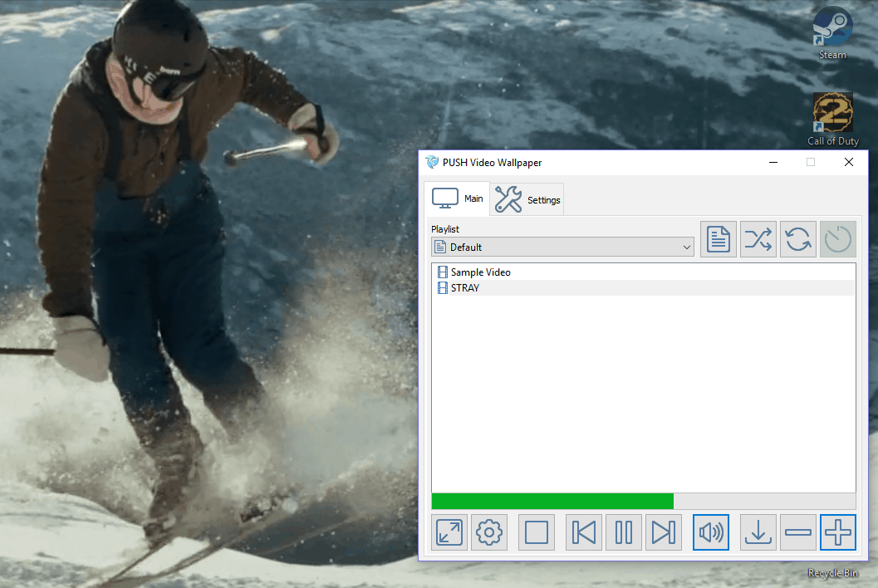Image resolution: width=878 pixels, height=588 pixels.
Task: Open the new playlist document icon
Action: coord(719,239)
